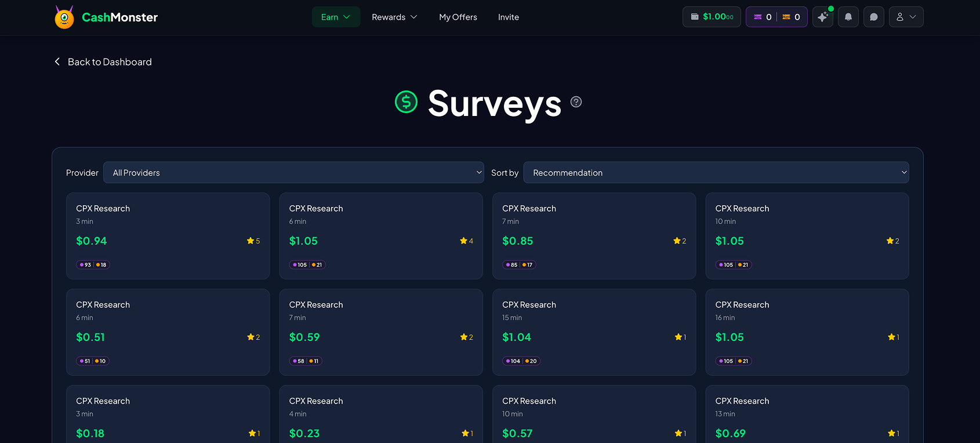Click the 58 | 11 ticket badge
Screen dimensions: 980x443
(306, 361)
